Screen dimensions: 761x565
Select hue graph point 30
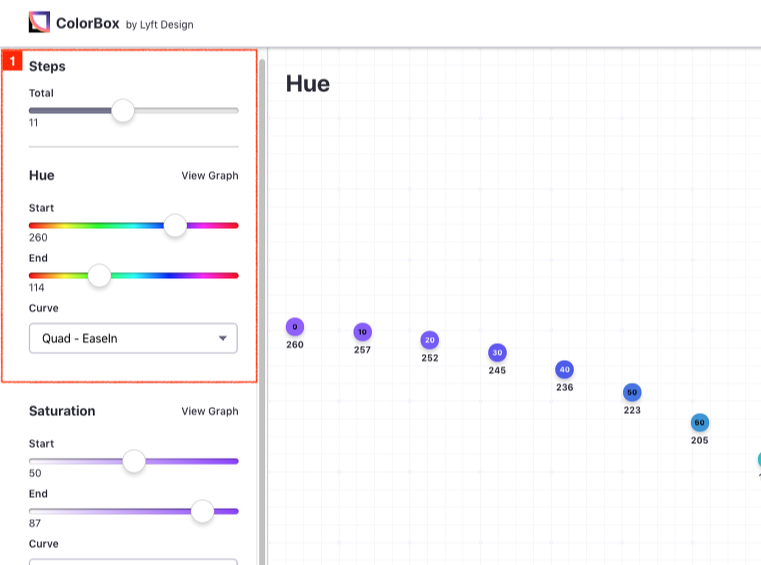[x=497, y=352]
